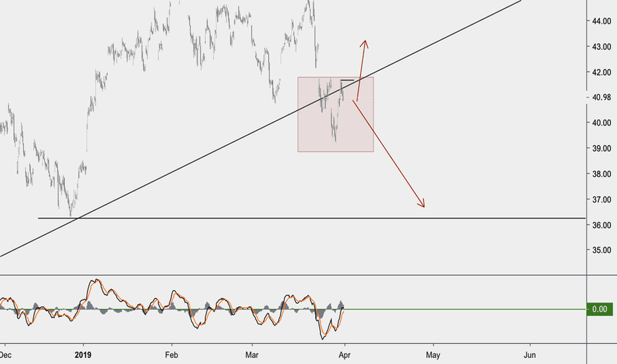Click the 43.00 price axis label
The image size is (617, 364).
click(x=602, y=47)
